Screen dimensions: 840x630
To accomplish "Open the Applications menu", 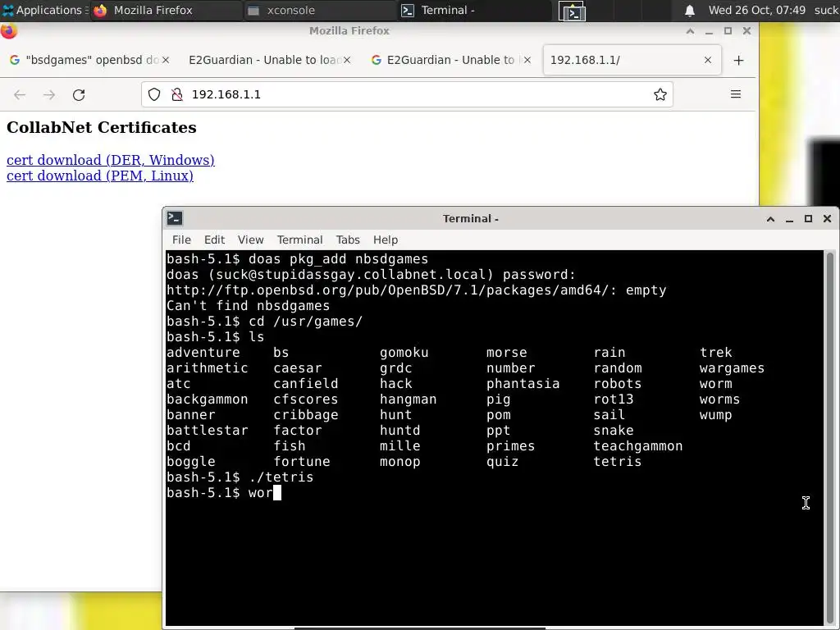I will pos(44,10).
